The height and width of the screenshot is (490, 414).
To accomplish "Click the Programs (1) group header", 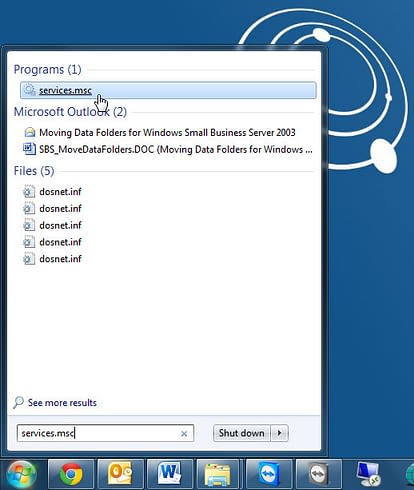I will (x=47, y=69).
